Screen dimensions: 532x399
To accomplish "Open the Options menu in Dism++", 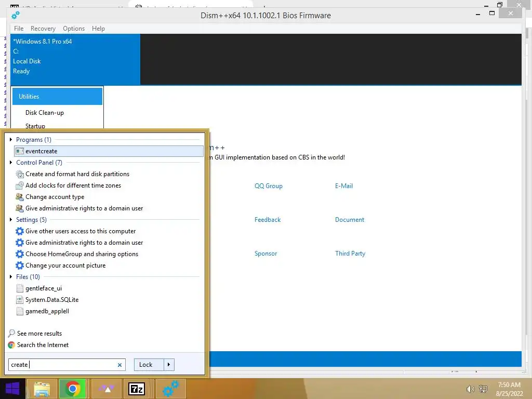I will pos(74,29).
